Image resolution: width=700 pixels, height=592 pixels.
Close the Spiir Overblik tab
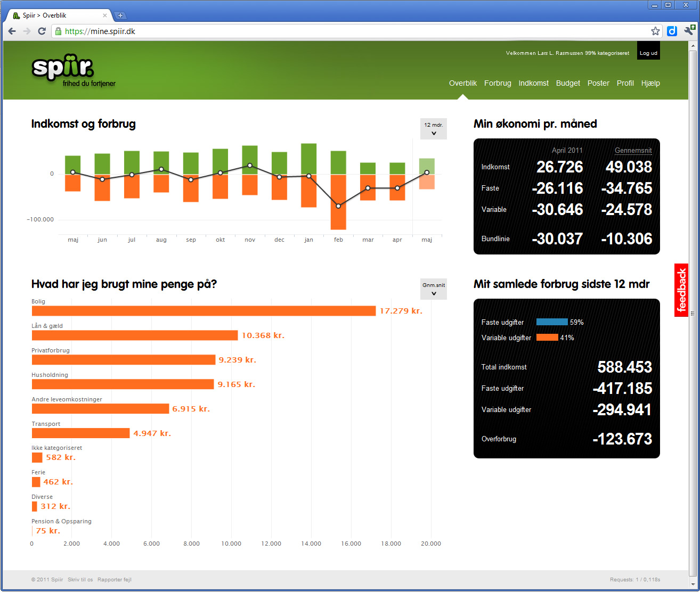tap(105, 15)
